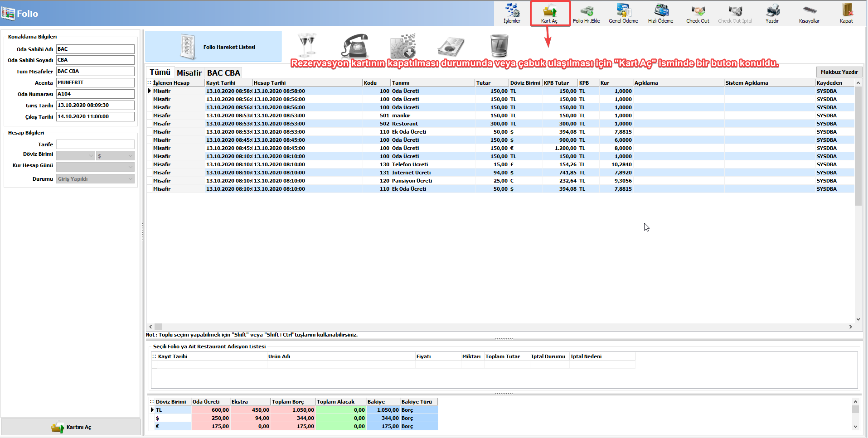The image size is (868, 438).
Task: Select the Pansiyon Ücreti row
Action: [x=500, y=181]
